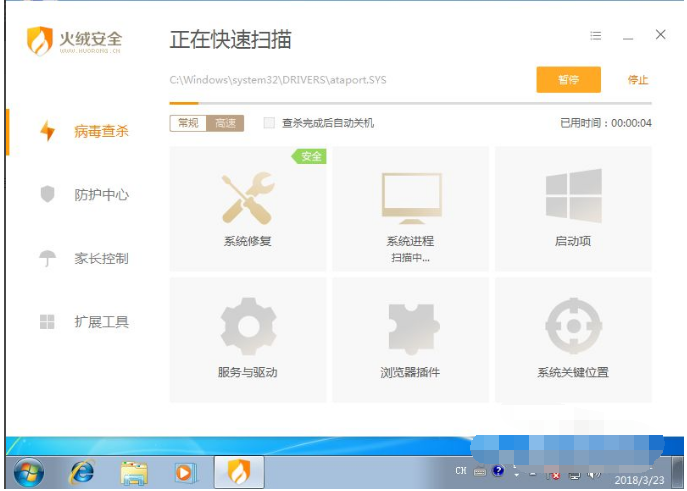Click the 启动项 Windows logo icon
The image size is (687, 491).
coord(574,196)
